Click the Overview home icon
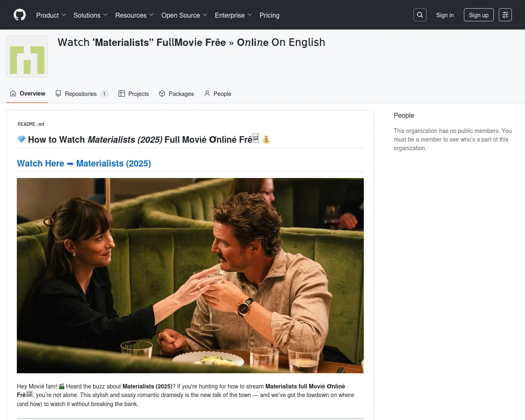525x420 pixels. (13, 94)
